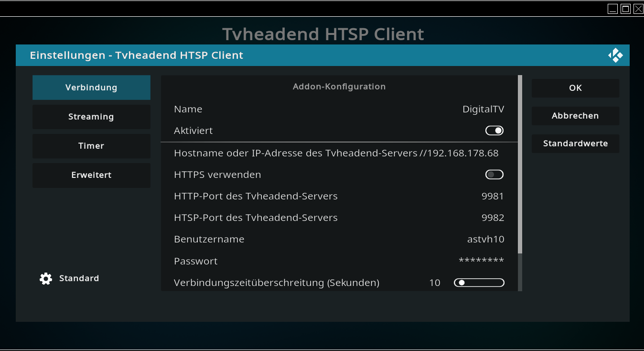Minimize the window

point(613,9)
